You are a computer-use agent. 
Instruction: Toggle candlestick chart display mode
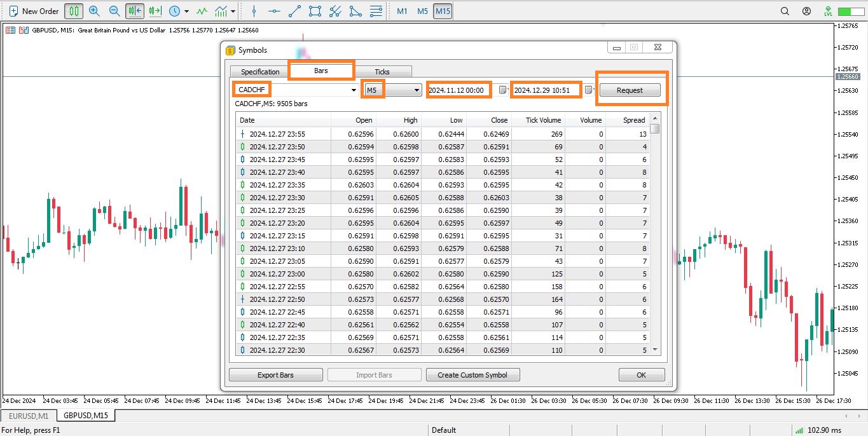point(74,11)
